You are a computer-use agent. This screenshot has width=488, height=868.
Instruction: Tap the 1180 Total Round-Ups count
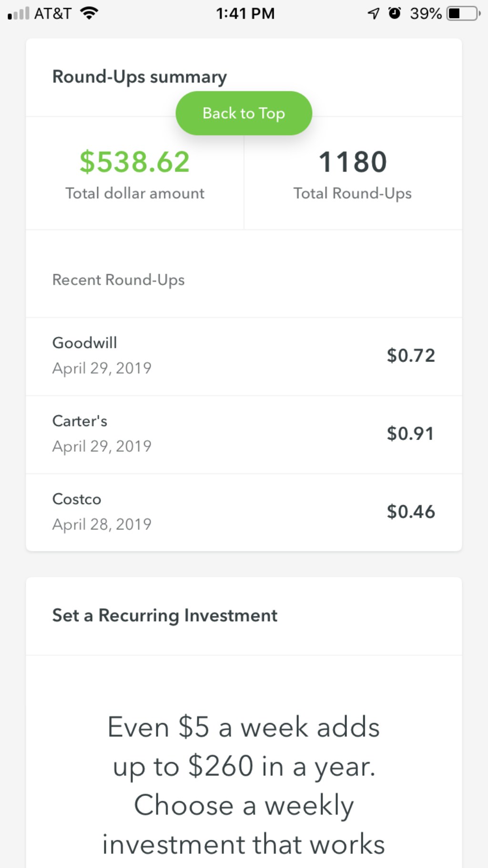pos(352,162)
